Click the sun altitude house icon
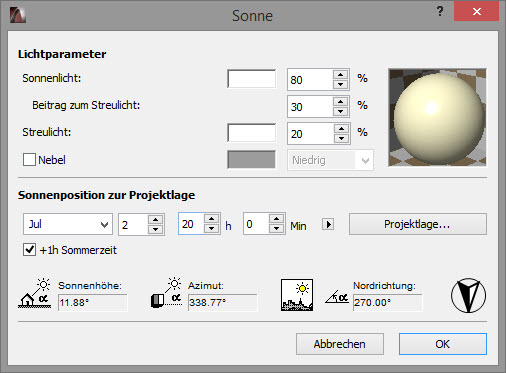The width and height of the screenshot is (506, 373). click(34, 293)
